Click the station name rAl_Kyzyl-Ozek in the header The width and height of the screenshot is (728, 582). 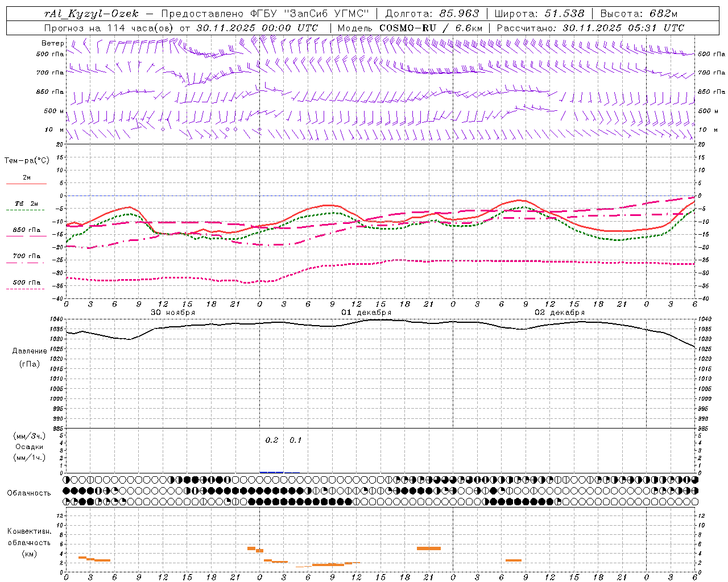pyautogui.click(x=91, y=14)
